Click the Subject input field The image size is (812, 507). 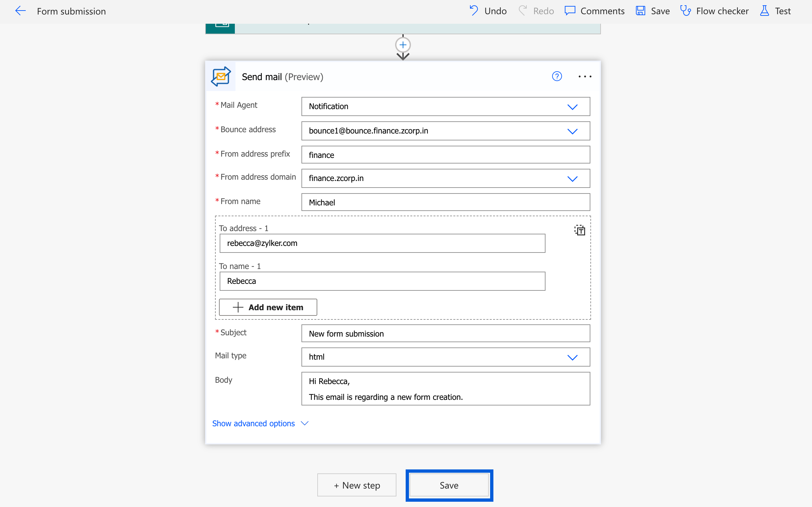(x=445, y=334)
